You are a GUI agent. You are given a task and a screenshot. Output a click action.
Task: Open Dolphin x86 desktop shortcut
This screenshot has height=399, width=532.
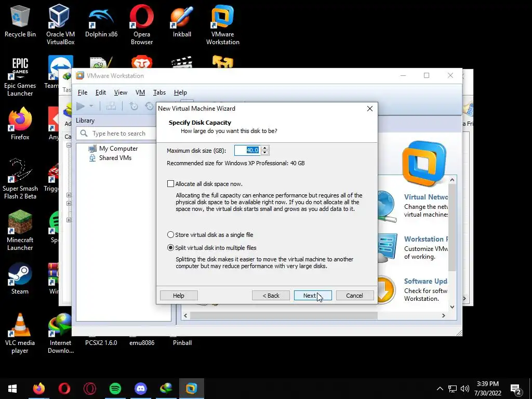[x=101, y=21]
